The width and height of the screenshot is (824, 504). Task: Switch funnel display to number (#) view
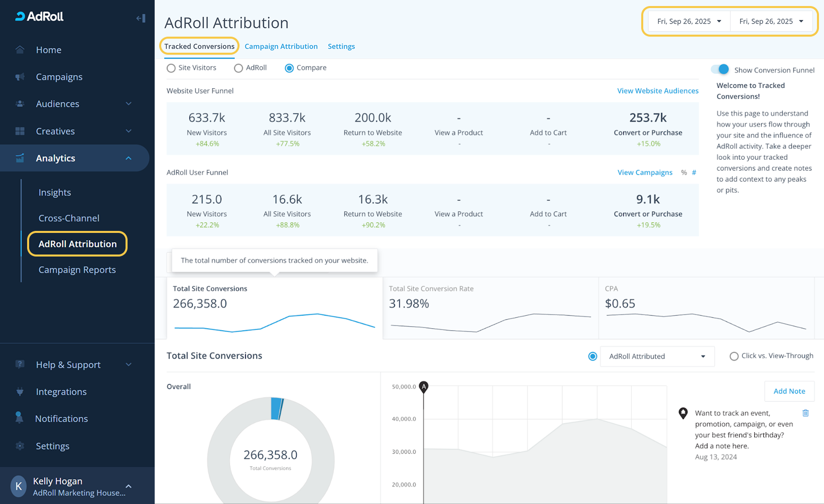coord(694,173)
